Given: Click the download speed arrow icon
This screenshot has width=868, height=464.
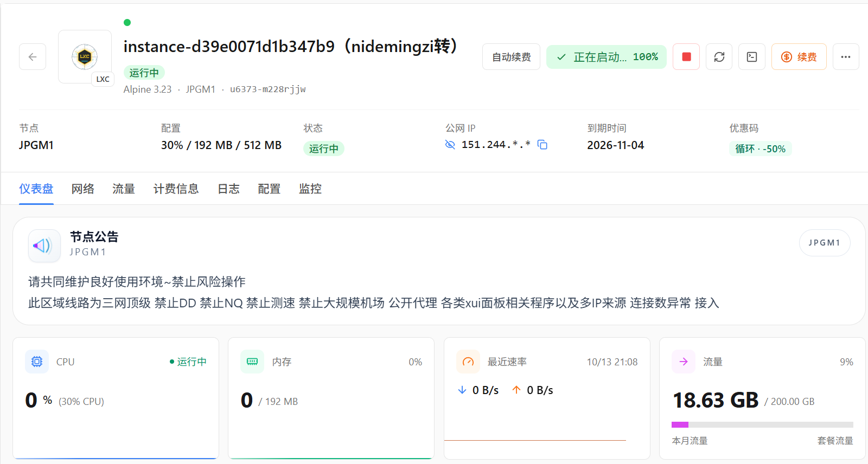Looking at the screenshot, I should coord(462,390).
